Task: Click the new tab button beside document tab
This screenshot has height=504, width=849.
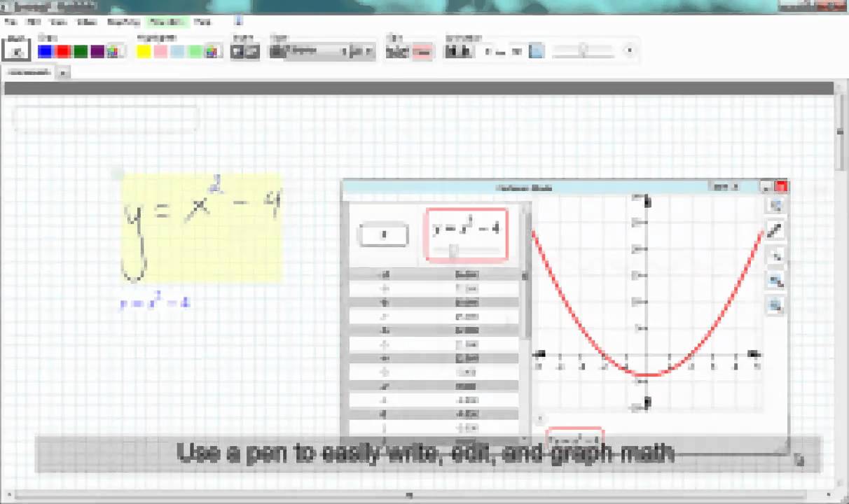Action: [63, 73]
